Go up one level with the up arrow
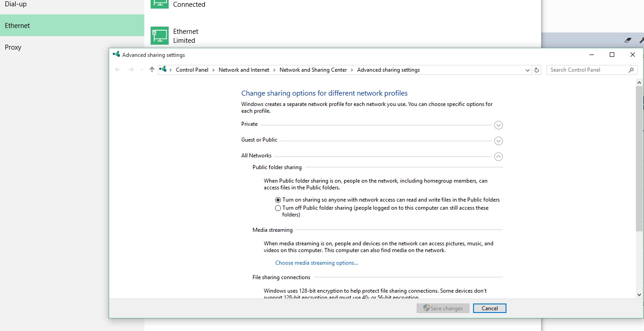The width and height of the screenshot is (644, 331). coord(152,69)
